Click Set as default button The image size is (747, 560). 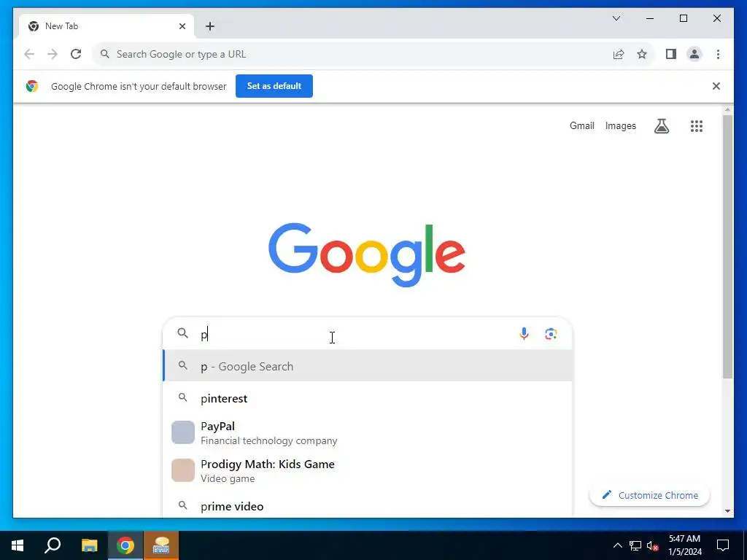pyautogui.click(x=274, y=86)
